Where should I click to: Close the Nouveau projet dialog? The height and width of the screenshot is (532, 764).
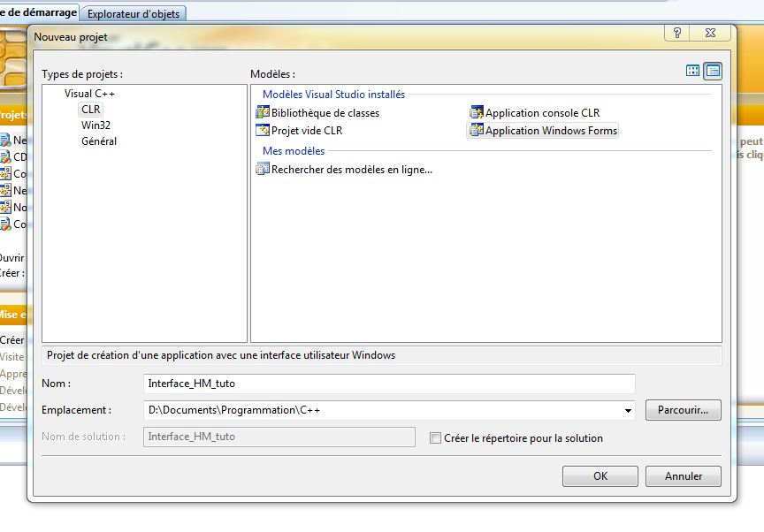(709, 33)
